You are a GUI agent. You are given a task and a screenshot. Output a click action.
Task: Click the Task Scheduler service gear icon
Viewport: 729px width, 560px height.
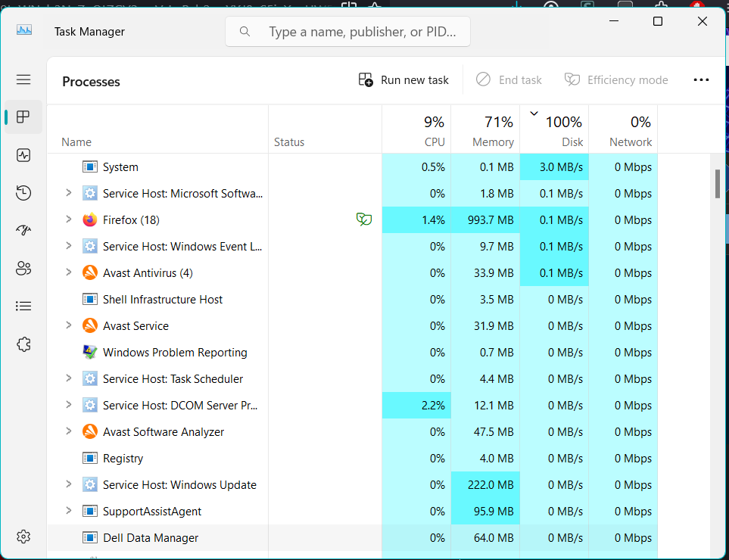pyautogui.click(x=90, y=378)
